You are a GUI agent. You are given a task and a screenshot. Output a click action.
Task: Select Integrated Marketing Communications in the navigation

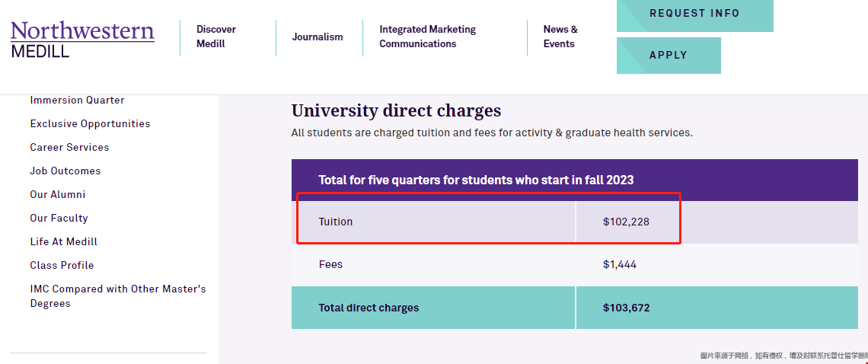(427, 37)
